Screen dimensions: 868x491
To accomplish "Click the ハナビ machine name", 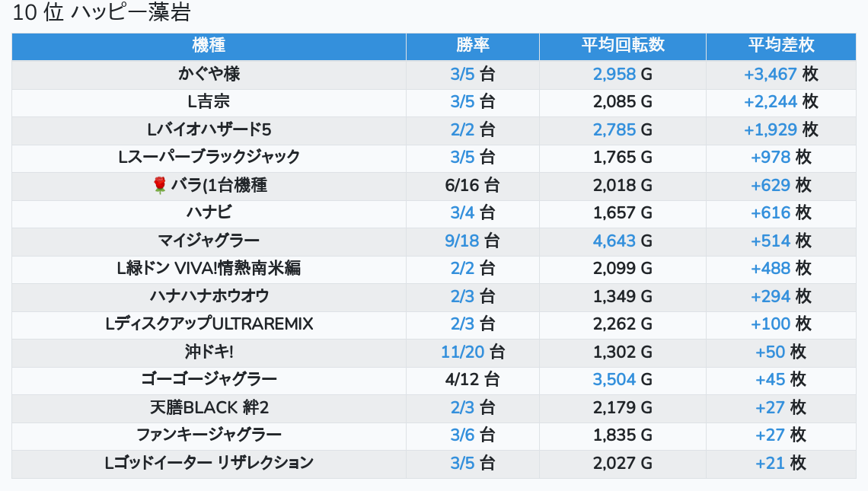I will pyautogui.click(x=209, y=213).
